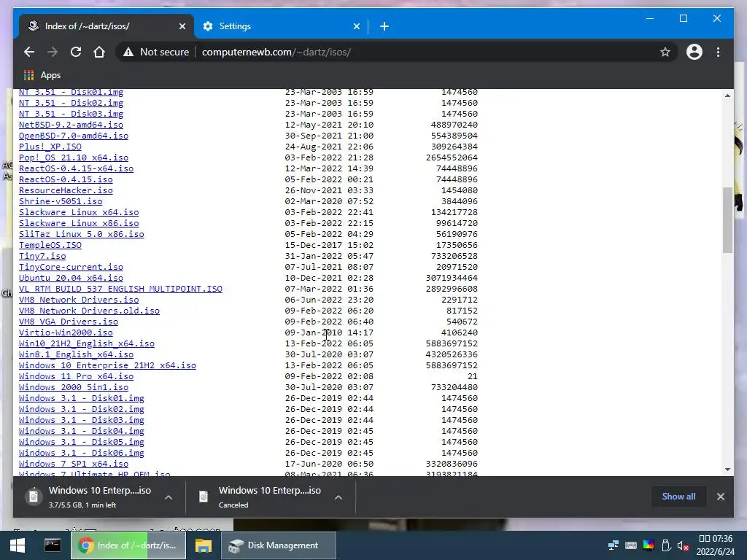Click the page vertical scrollbar thumb
747x560 pixels.
(x=727, y=220)
